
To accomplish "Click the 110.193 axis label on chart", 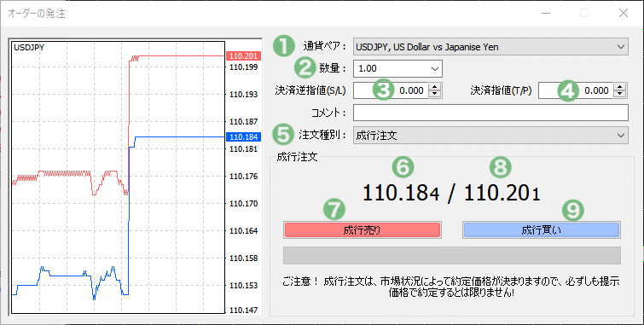I will (244, 94).
